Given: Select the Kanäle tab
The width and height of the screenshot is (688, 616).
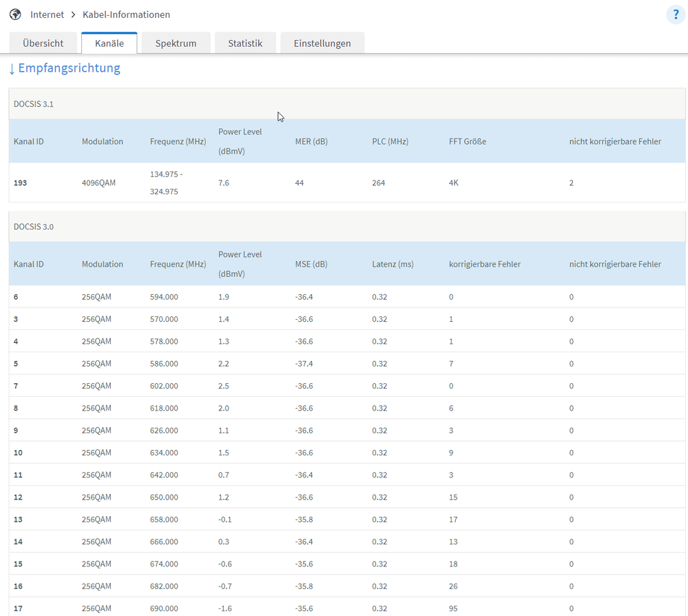Looking at the screenshot, I should pyautogui.click(x=109, y=43).
